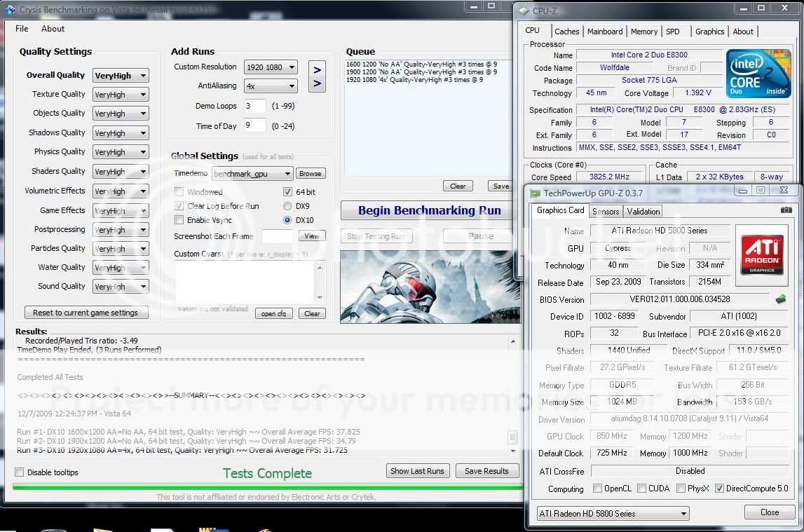The height and width of the screenshot is (532, 804).
Task: Click the Intel Core 2 badge in CPU-Z
Action: pyautogui.click(x=760, y=73)
